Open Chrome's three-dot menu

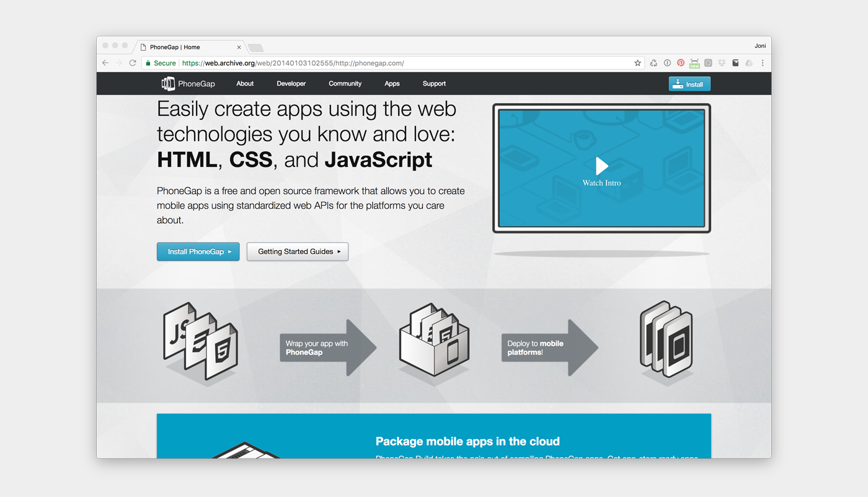click(763, 63)
